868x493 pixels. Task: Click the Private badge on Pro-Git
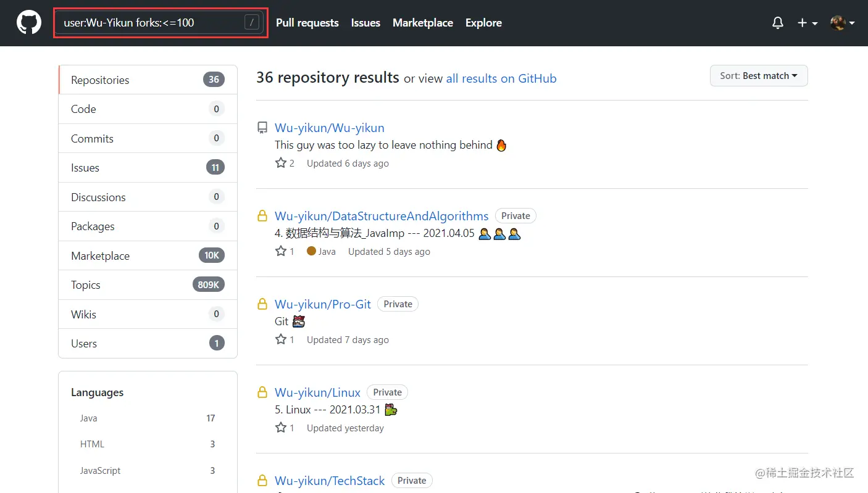pyautogui.click(x=398, y=304)
